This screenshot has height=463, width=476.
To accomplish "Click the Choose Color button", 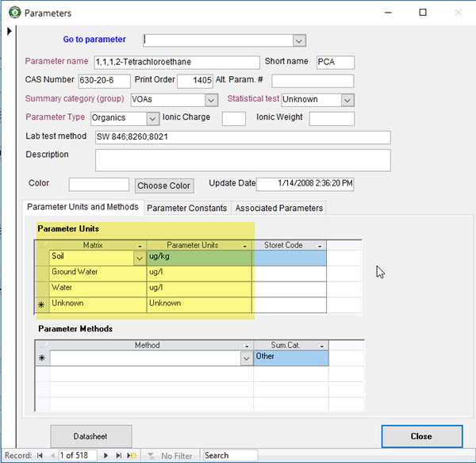I will (x=164, y=186).
